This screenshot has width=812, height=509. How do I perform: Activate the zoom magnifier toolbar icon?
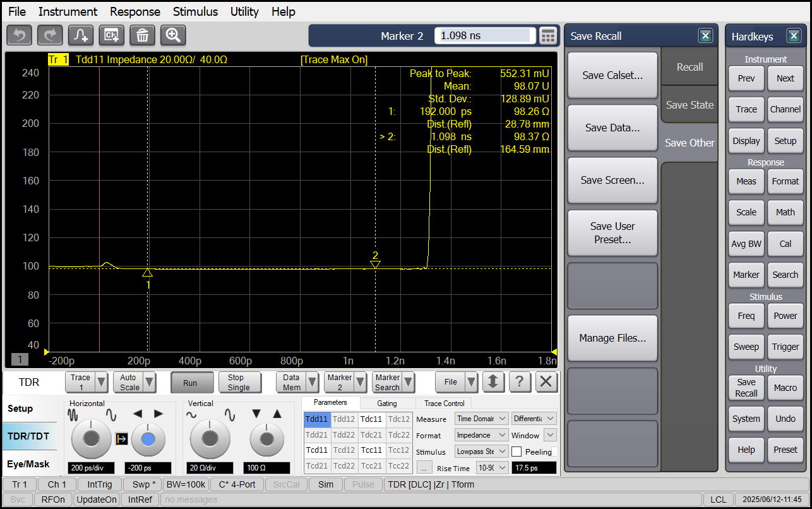pos(173,35)
